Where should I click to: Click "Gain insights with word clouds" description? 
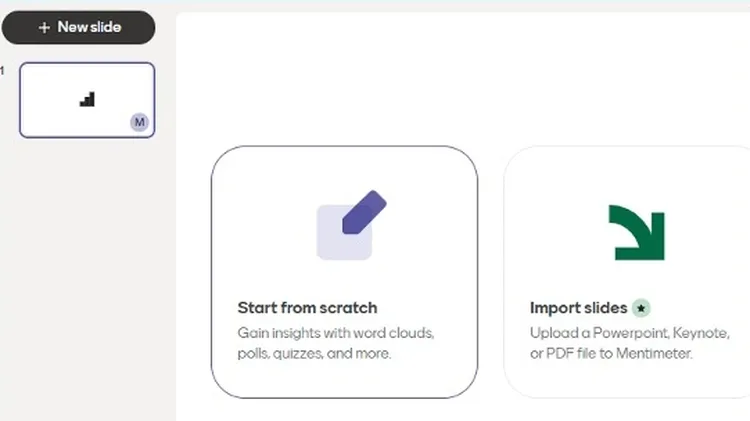click(x=336, y=332)
